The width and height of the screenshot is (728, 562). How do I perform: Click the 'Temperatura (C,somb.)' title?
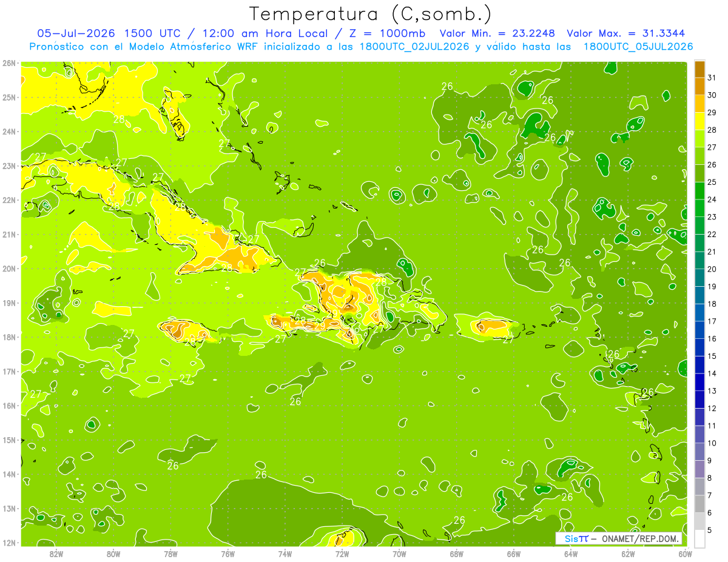[371, 14]
